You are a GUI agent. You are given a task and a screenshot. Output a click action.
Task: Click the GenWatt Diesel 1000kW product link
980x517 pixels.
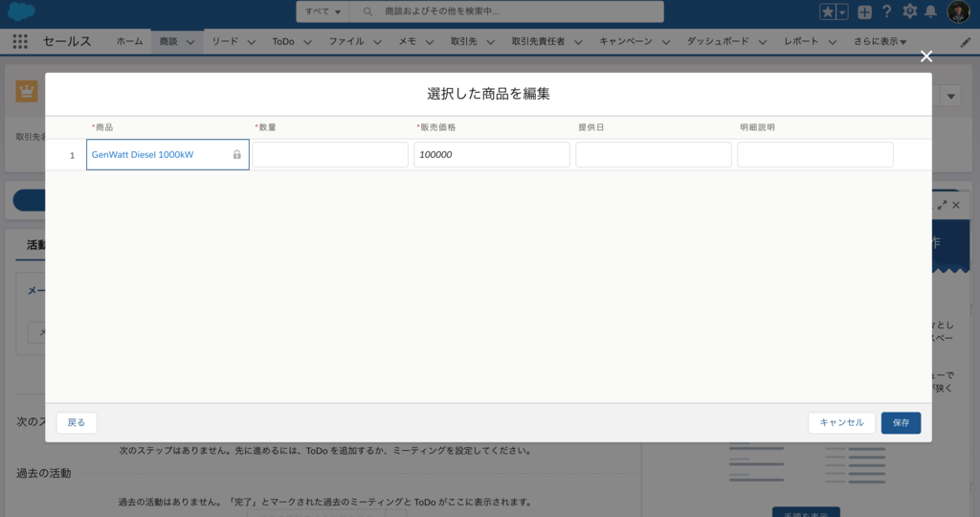point(143,154)
